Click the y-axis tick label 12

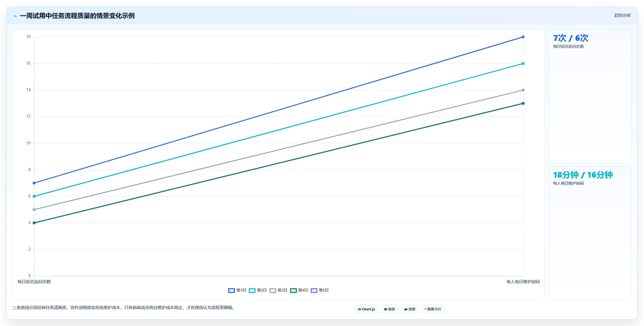pyautogui.click(x=28, y=116)
